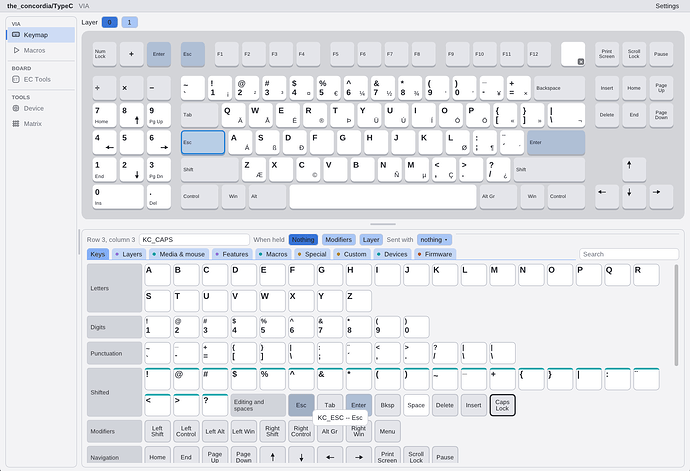Switch to the Media & mouse tab
Screen dimensions: 690x471
pos(179,254)
